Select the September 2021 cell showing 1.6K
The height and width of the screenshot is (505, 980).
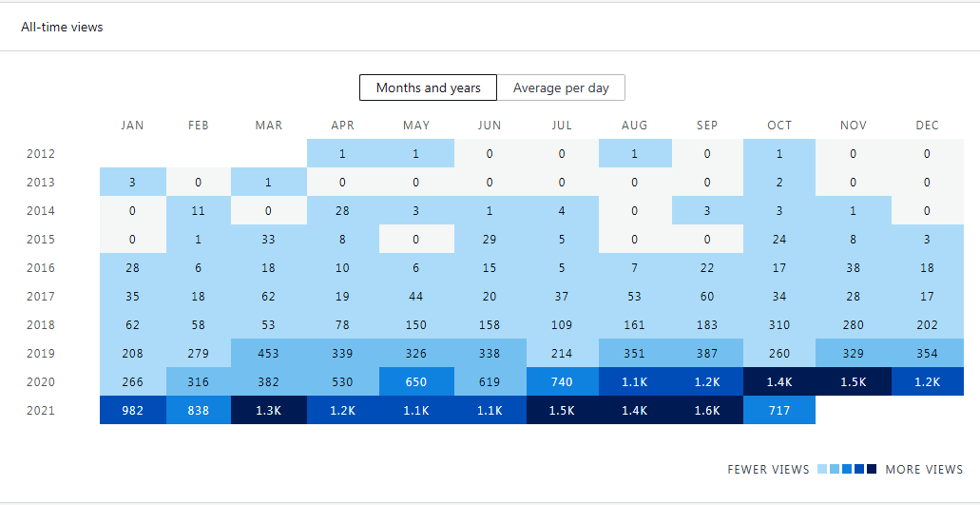[706, 410]
